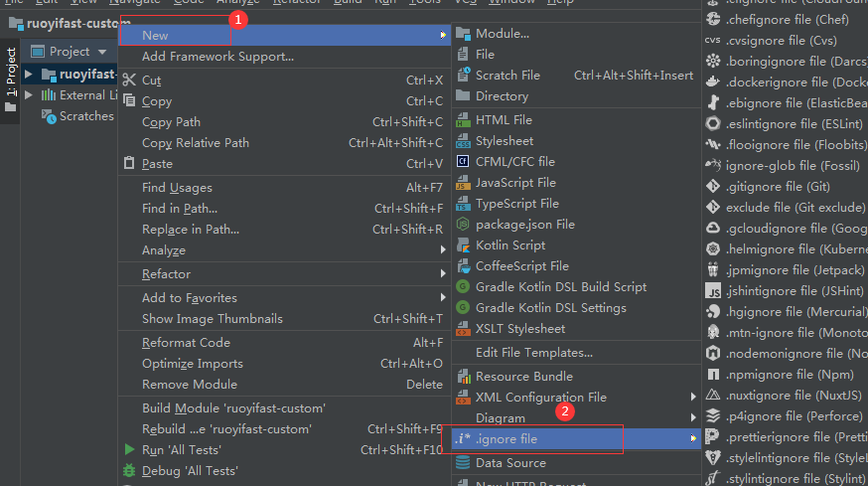Click the package.json File icon
The height and width of the screenshot is (486, 868).
click(463, 224)
